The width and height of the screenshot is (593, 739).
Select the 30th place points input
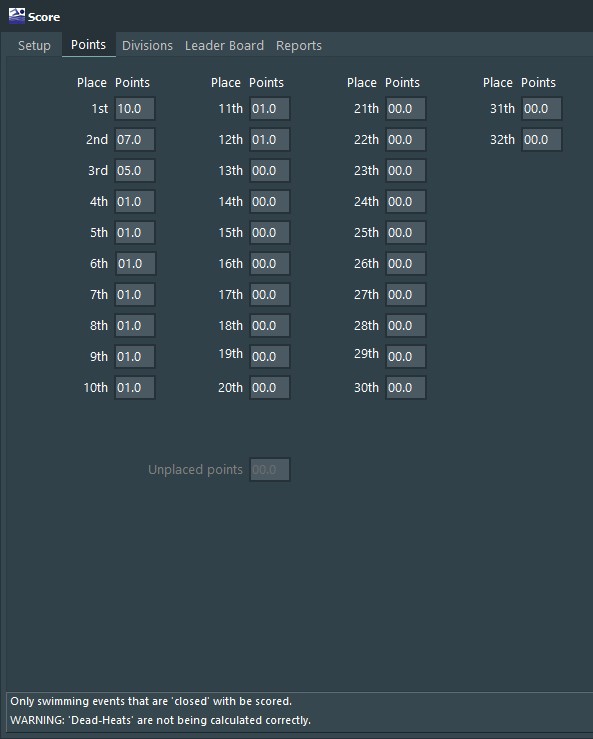[x=406, y=388]
